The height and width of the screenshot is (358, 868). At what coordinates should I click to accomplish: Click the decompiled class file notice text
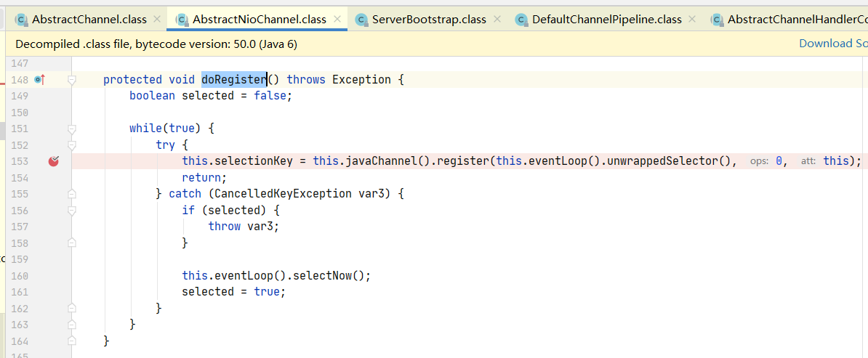pos(156,44)
